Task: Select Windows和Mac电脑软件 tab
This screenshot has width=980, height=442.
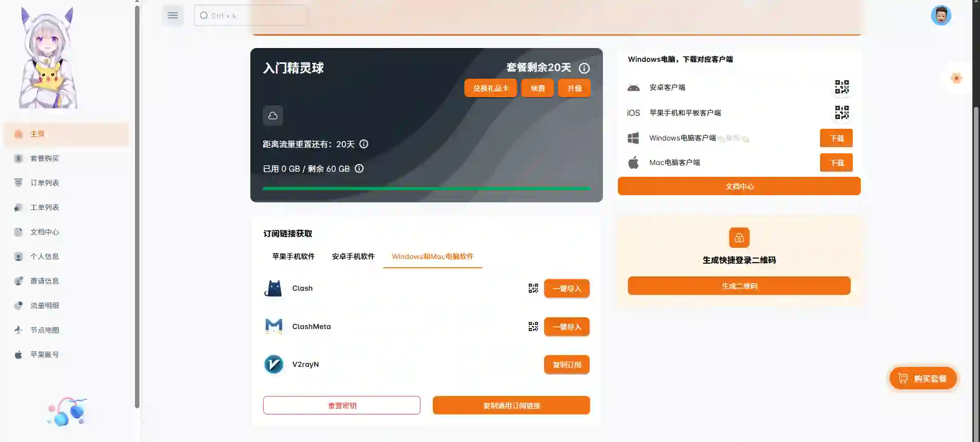Action: (x=433, y=257)
